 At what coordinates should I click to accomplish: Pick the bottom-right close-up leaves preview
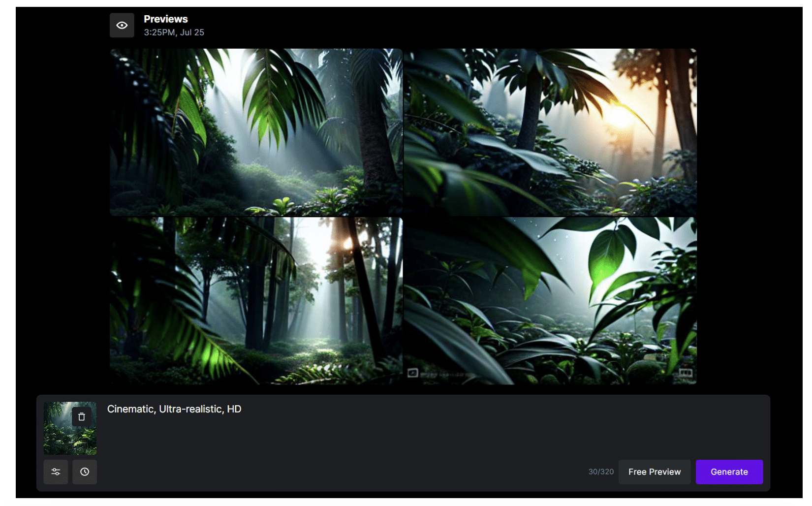pyautogui.click(x=550, y=301)
